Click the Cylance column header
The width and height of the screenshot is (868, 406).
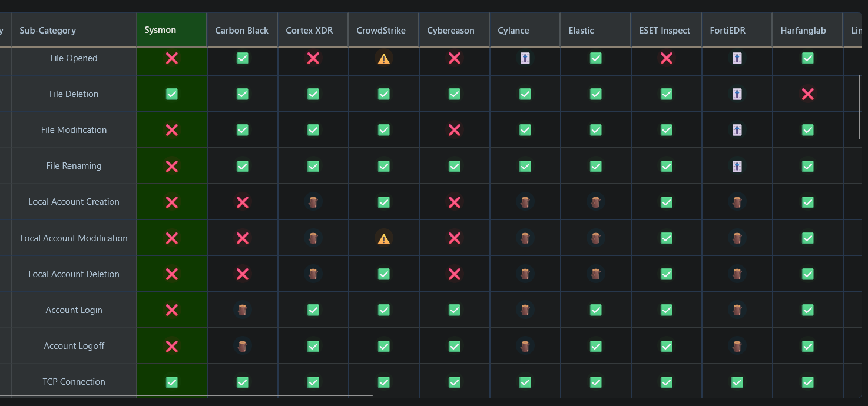point(525,30)
